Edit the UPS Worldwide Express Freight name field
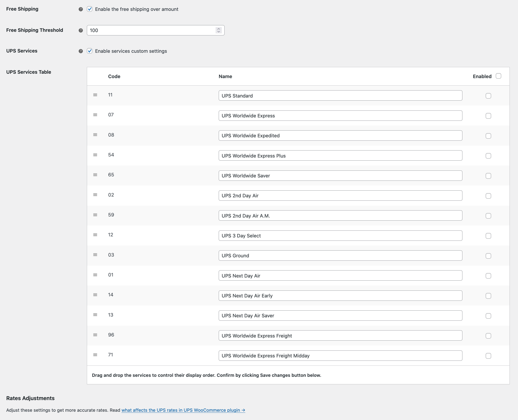This screenshot has height=420, width=518. coord(340,336)
